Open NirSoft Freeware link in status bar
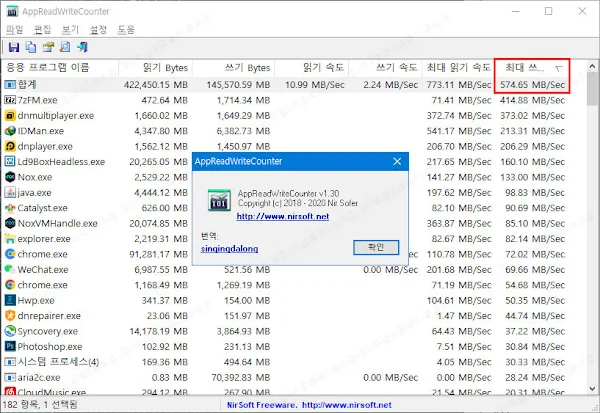This screenshot has height=413, width=600. tap(309, 405)
